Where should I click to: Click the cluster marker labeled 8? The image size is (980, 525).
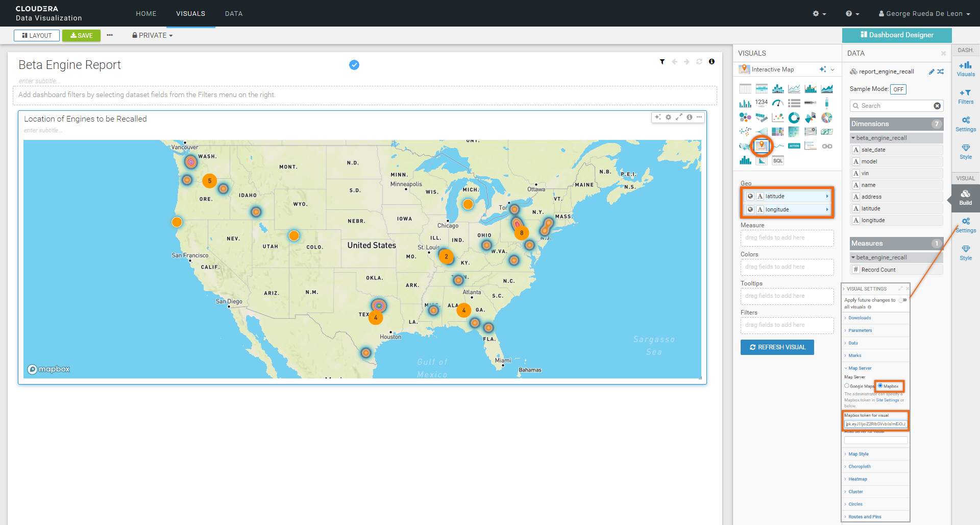521,233
